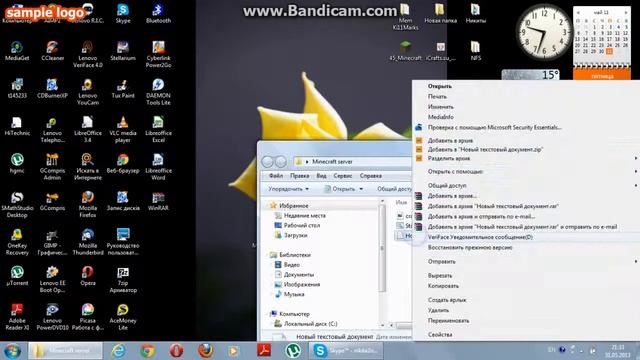Open Skype desktop shortcut
640x360 pixels.
pos(123,13)
